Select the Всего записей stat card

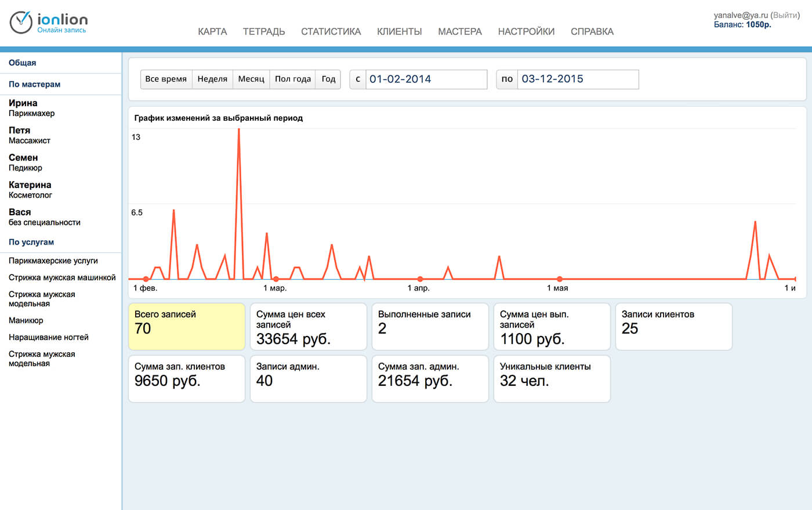[x=186, y=327]
